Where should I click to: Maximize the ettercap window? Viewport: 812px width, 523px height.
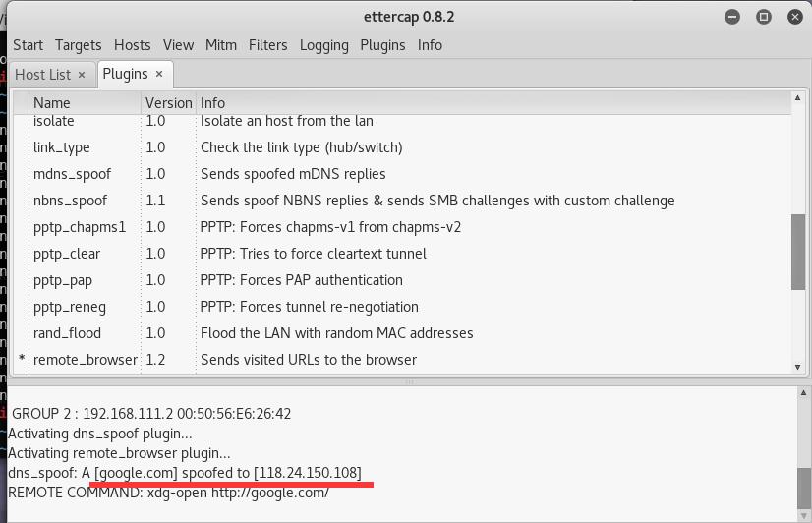coord(763,17)
